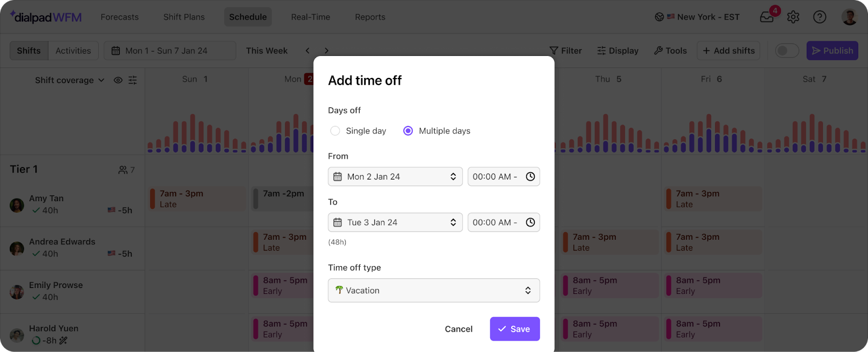
Task: Go to next week arrow
Action: (x=327, y=50)
